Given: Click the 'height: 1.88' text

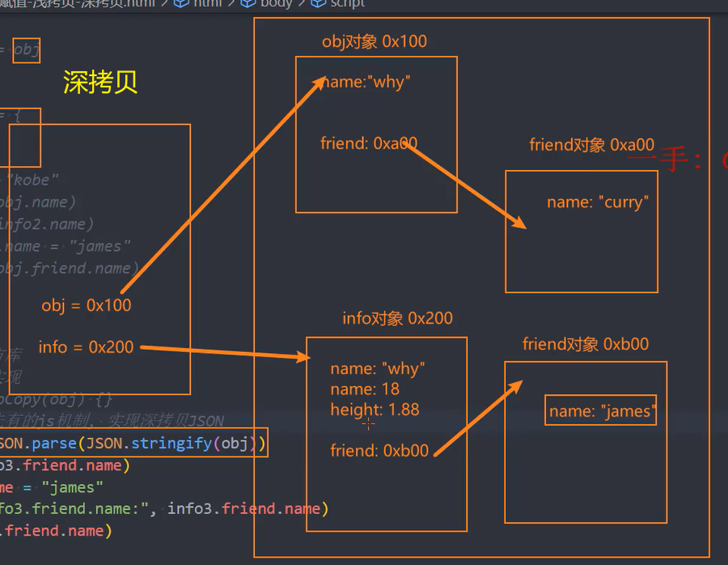Looking at the screenshot, I should (x=375, y=410).
